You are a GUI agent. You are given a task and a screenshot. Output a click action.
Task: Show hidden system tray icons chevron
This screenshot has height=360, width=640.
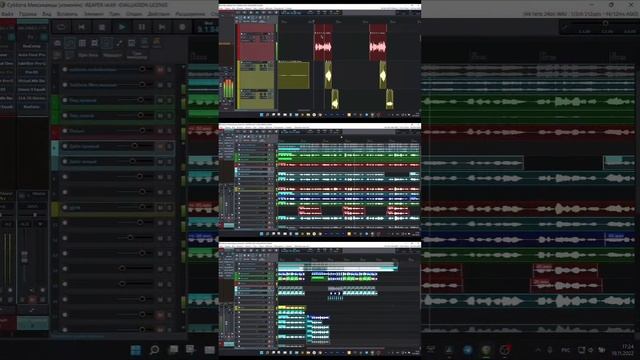[538, 350]
